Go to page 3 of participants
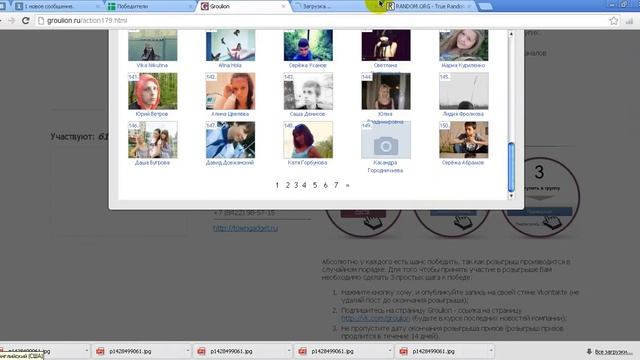 point(296,185)
